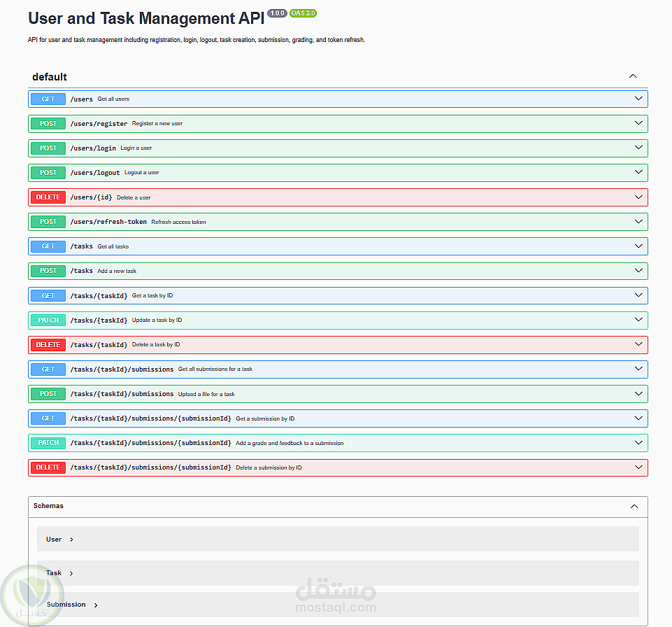Open the /users/{id} endpoint path
The height and width of the screenshot is (627, 672).
pos(91,197)
